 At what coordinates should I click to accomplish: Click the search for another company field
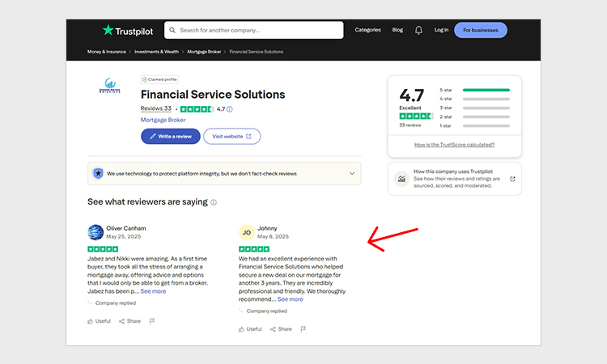click(x=254, y=30)
